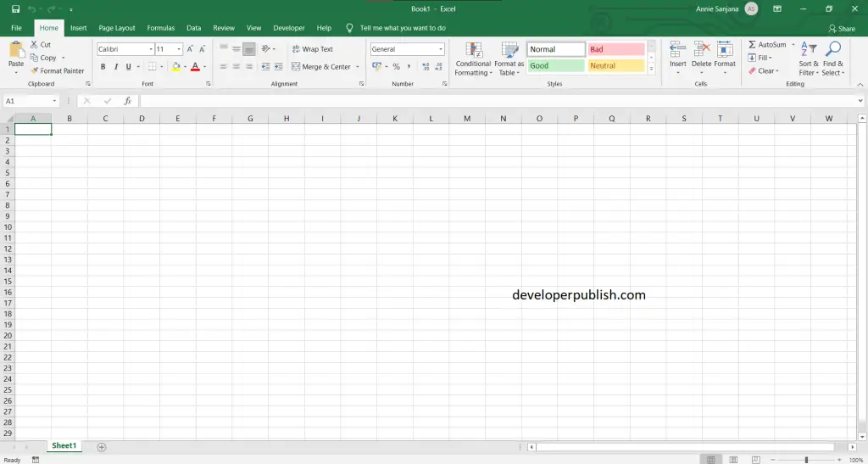This screenshot has height=464, width=868.
Task: Apply the Normal cell style
Action: (556, 49)
